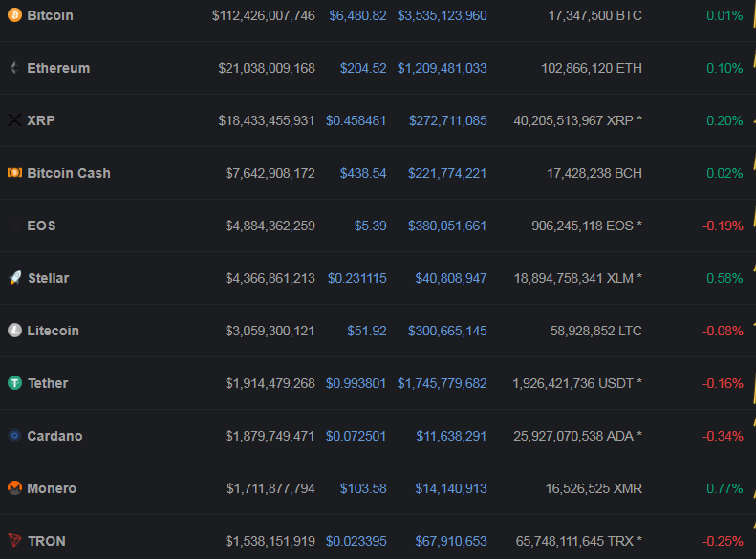Click the Ethereum logo icon
The height and width of the screenshot is (559, 756).
[x=14, y=68]
